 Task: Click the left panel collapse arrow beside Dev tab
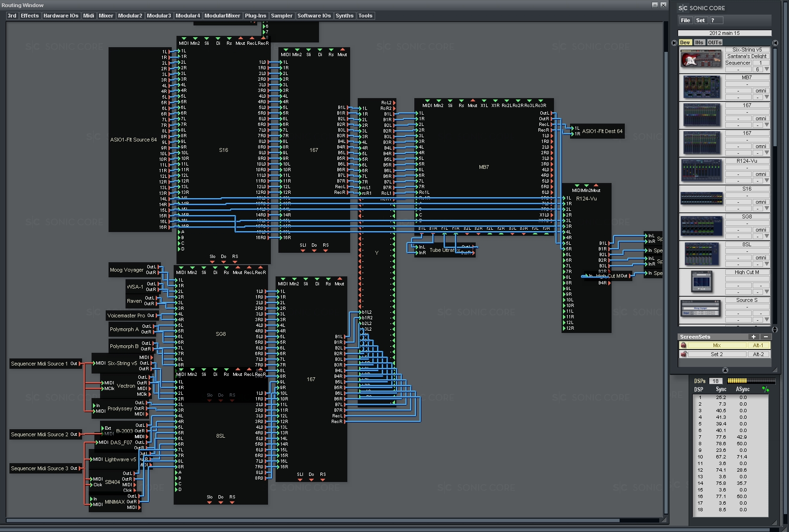point(674,42)
